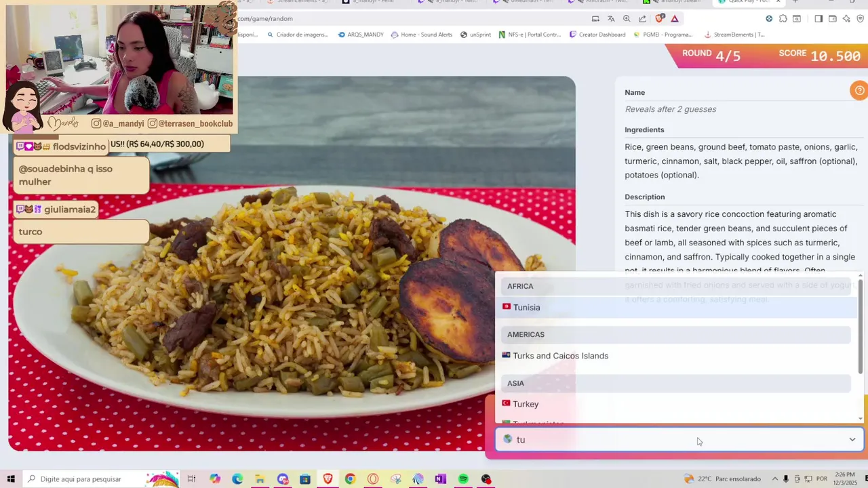Collapse the country dropdown with chevron arrow
Screen dimensions: 868x488
coord(852,440)
